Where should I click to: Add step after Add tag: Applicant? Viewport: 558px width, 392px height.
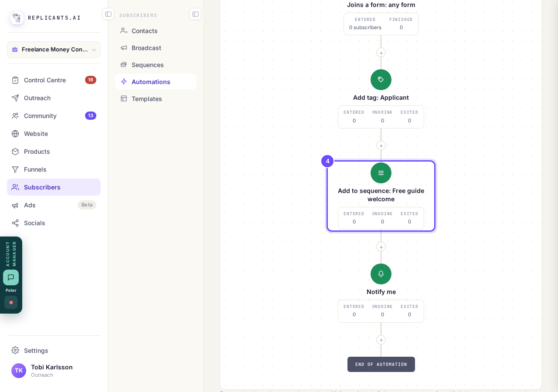381,145
